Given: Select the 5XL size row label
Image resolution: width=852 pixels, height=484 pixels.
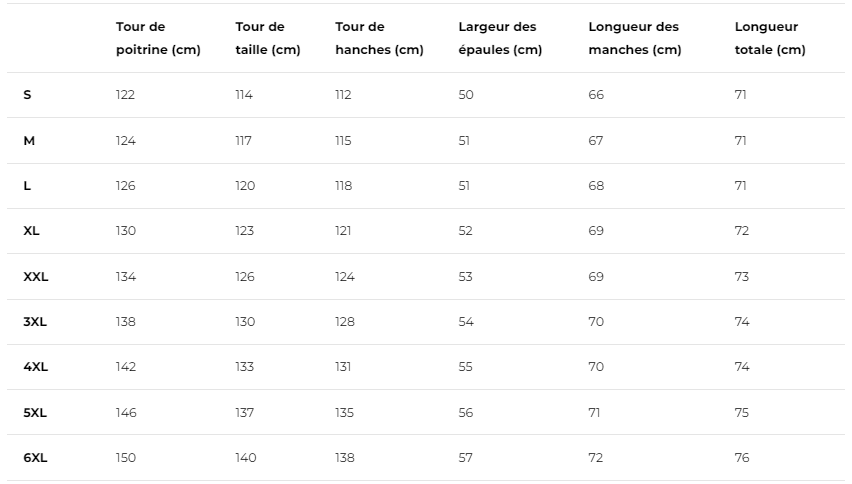Looking at the screenshot, I should tap(35, 412).
